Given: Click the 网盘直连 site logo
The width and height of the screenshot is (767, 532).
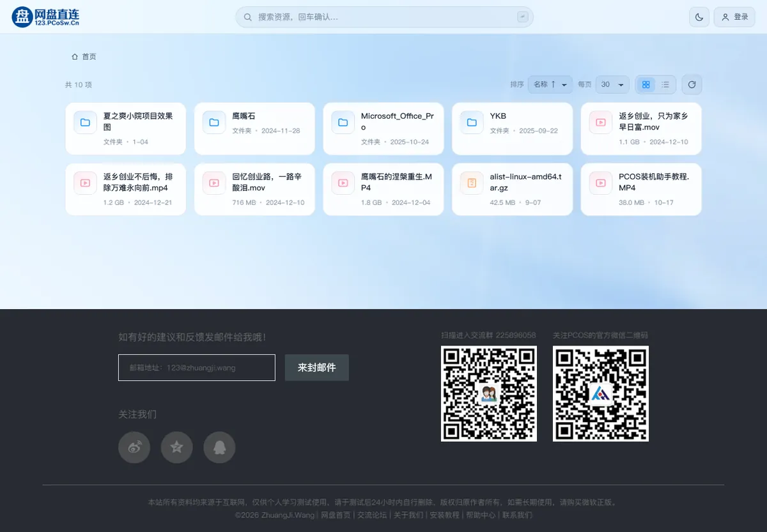Looking at the screenshot, I should [45, 17].
